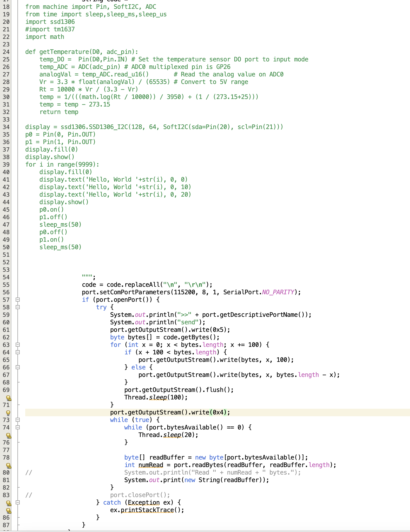Click the 'display = ssd1306.SSD1306_I2C' line
The height and width of the screenshot is (532, 410).
154,127
